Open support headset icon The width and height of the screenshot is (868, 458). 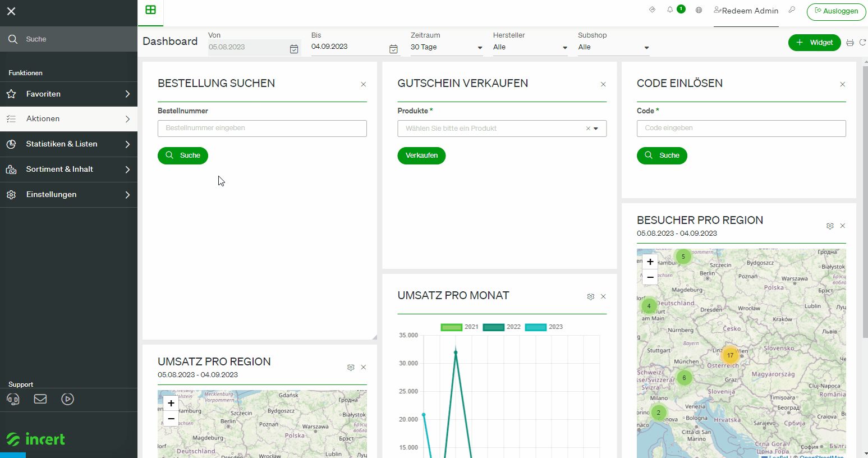point(13,399)
